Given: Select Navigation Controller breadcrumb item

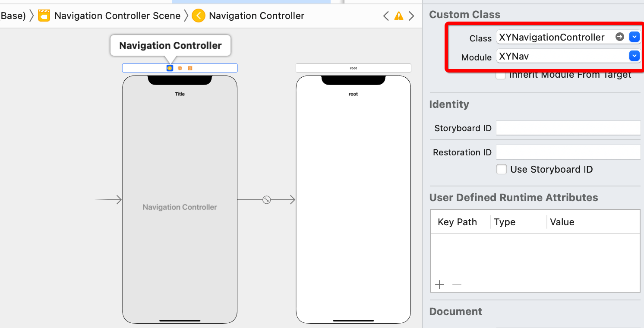Looking at the screenshot, I should coord(256,16).
